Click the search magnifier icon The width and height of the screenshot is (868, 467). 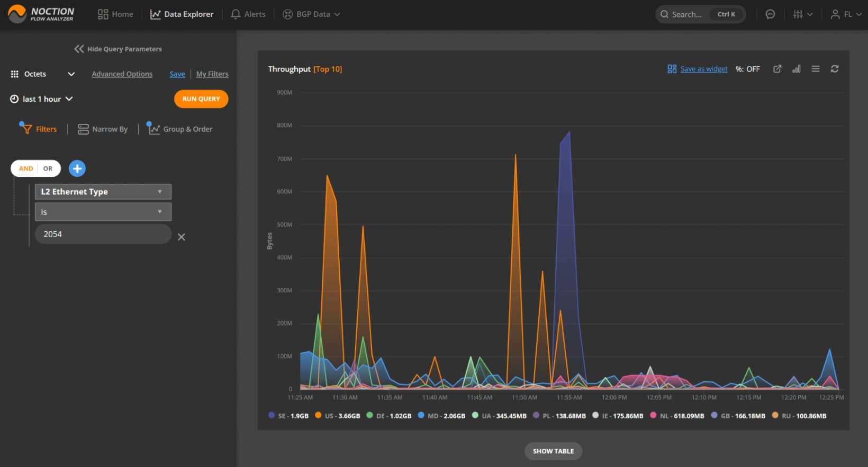(664, 14)
